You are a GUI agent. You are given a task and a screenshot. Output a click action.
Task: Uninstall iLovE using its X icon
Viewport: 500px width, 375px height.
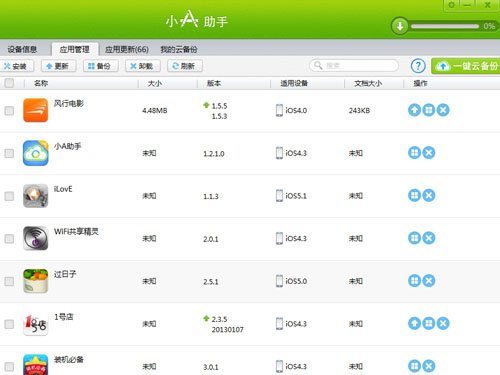pyautogui.click(x=429, y=195)
